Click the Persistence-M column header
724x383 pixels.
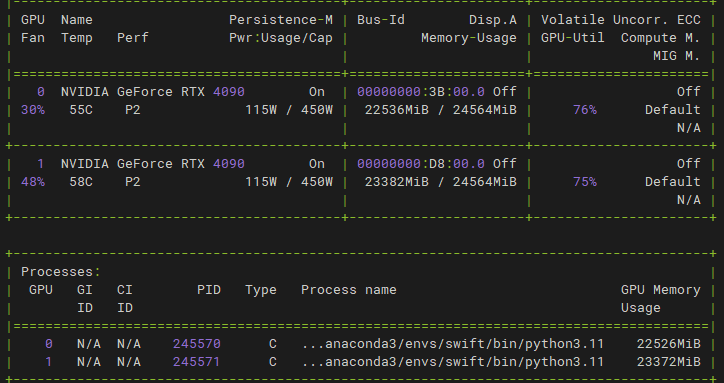[x=281, y=20]
